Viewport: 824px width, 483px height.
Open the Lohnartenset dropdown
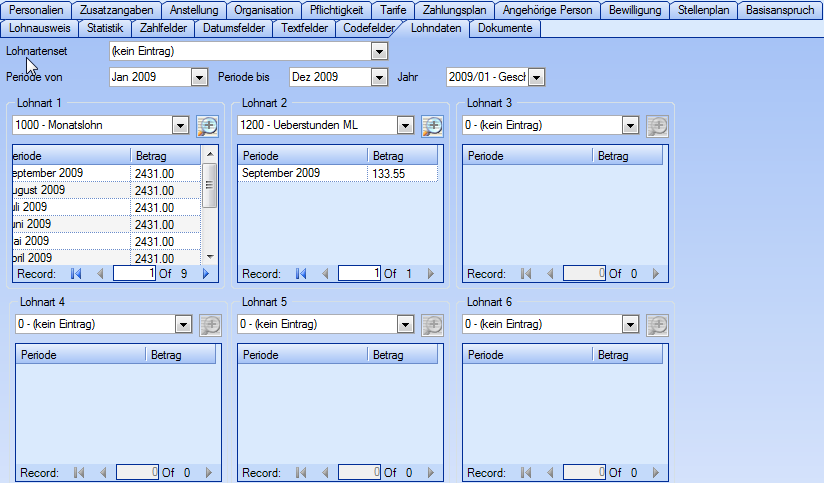[379, 52]
